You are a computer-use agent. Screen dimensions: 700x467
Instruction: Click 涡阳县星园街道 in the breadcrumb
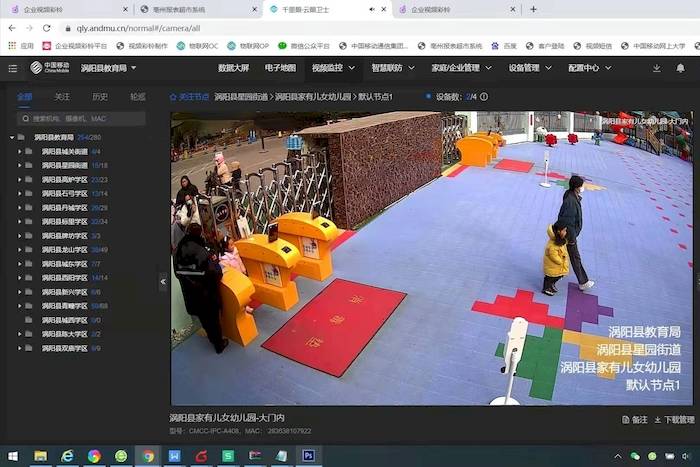click(x=241, y=97)
